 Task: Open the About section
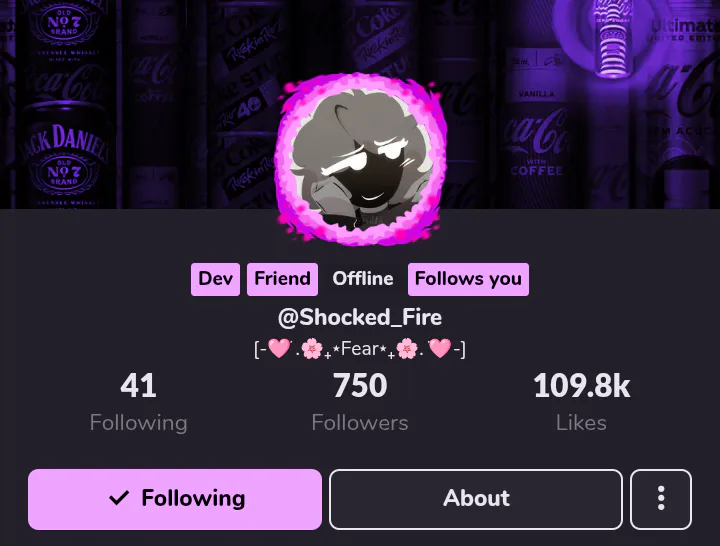click(476, 499)
